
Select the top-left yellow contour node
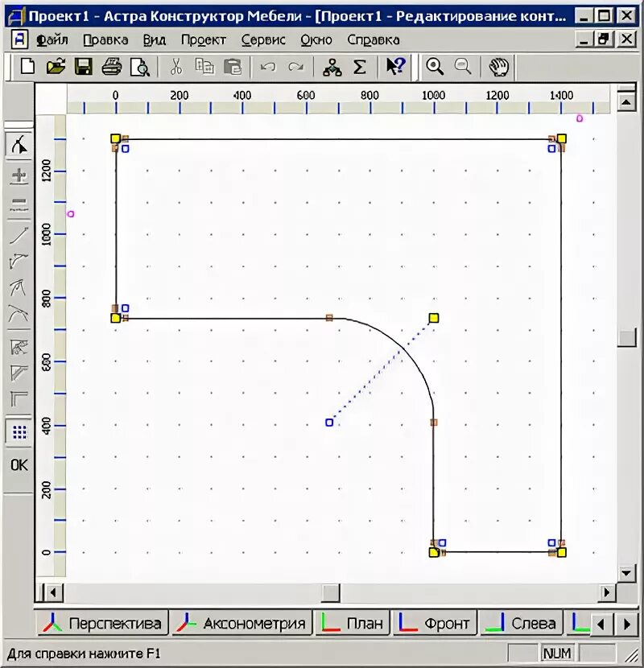pyautogui.click(x=115, y=138)
